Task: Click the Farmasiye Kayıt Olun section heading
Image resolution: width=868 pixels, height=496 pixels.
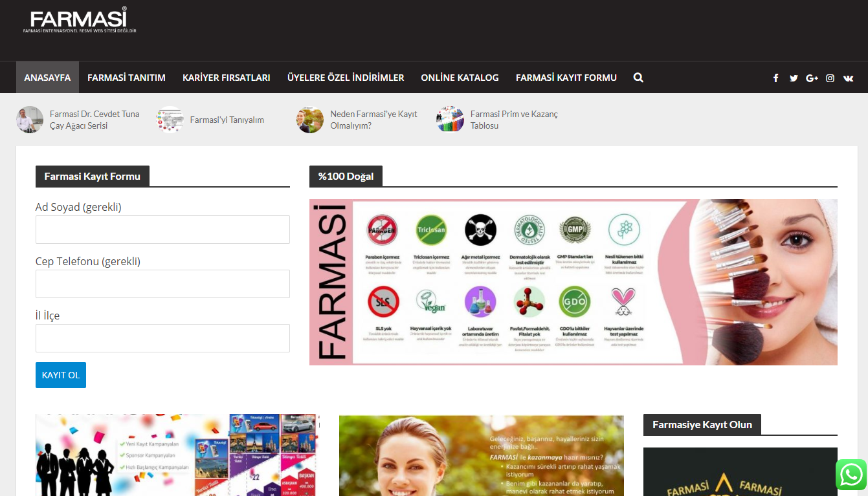Action: click(702, 424)
